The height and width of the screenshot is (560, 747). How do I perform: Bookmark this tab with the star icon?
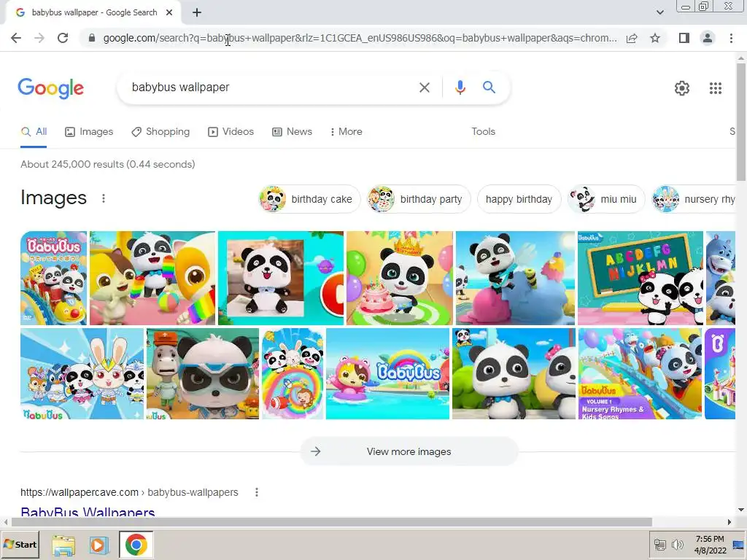click(x=655, y=38)
